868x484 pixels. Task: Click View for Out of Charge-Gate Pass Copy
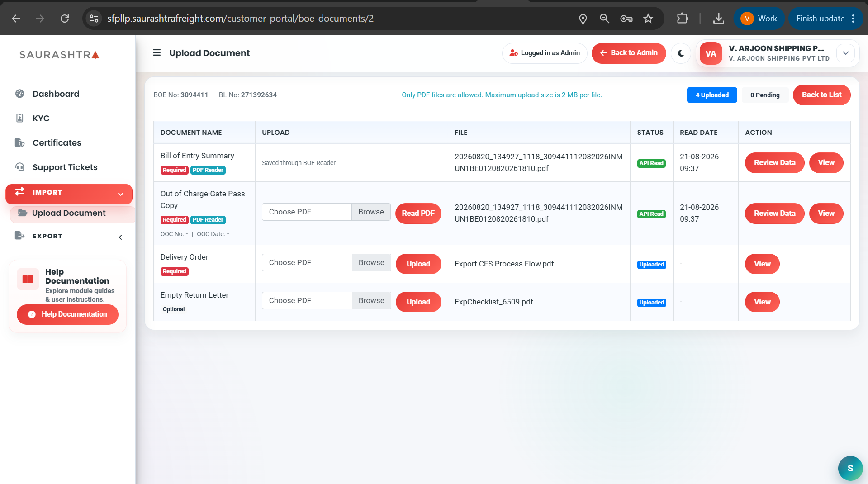click(x=826, y=214)
